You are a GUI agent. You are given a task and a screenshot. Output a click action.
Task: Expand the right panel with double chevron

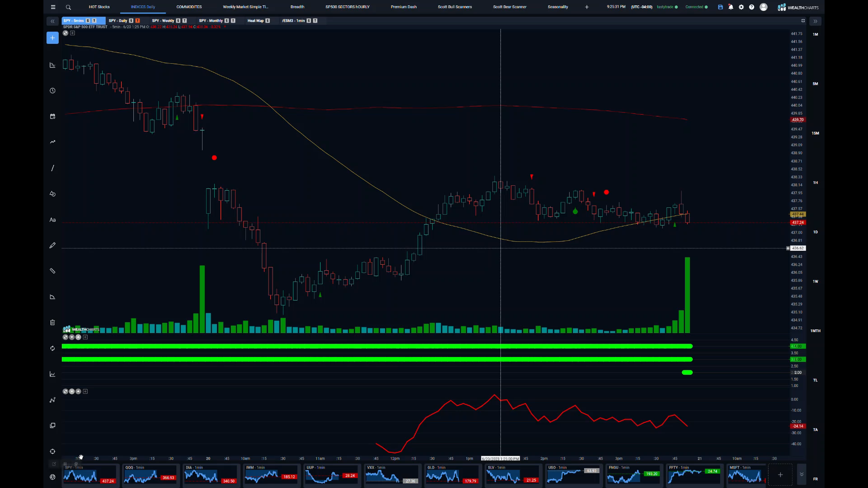click(815, 21)
